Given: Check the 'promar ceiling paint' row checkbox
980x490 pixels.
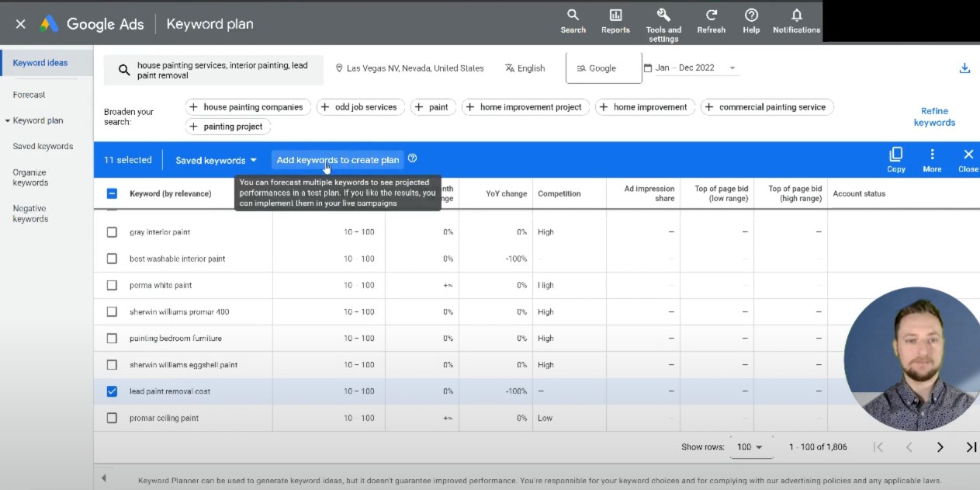Looking at the screenshot, I should pos(112,418).
